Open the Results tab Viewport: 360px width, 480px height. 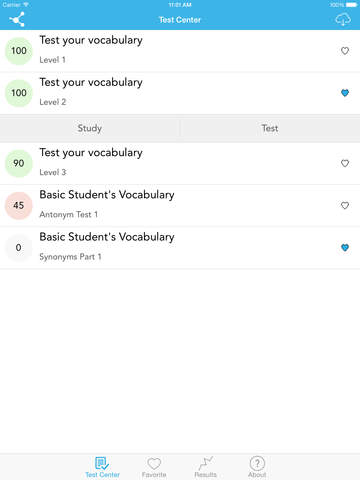click(206, 467)
